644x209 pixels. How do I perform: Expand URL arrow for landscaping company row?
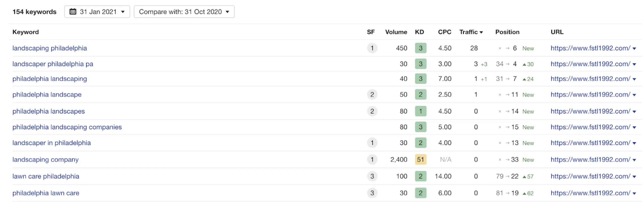point(634,160)
